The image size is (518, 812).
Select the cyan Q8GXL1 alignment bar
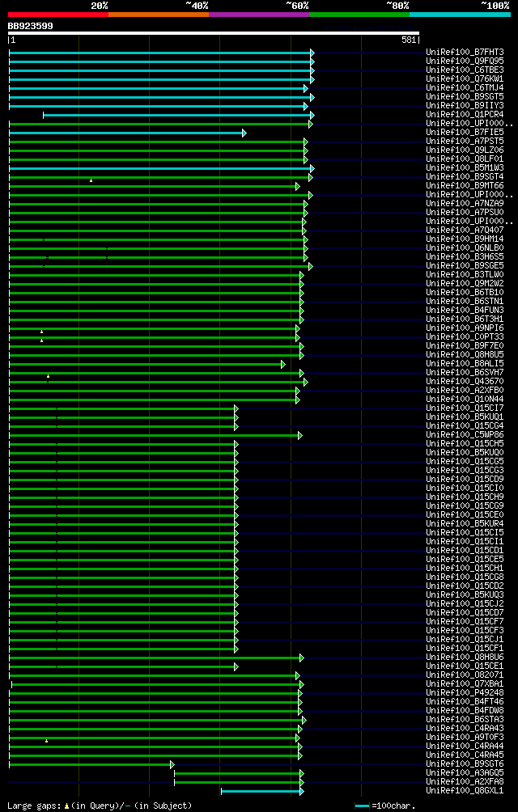261,791
